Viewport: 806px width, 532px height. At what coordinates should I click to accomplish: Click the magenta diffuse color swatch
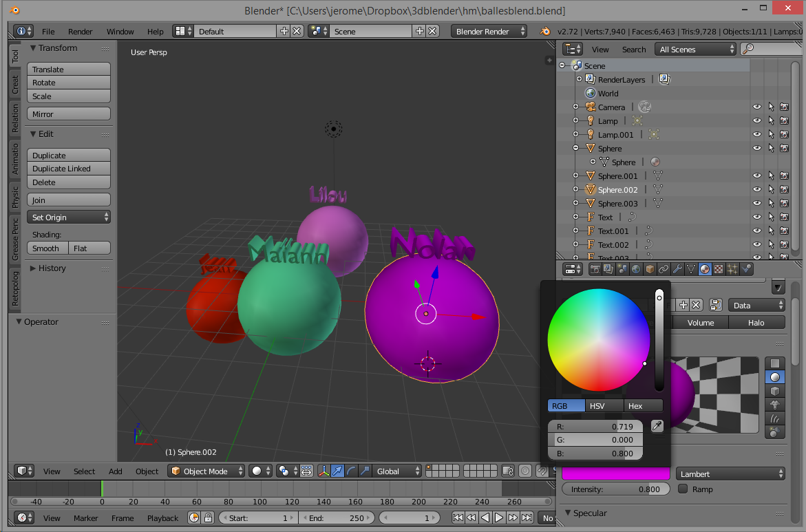click(x=615, y=474)
